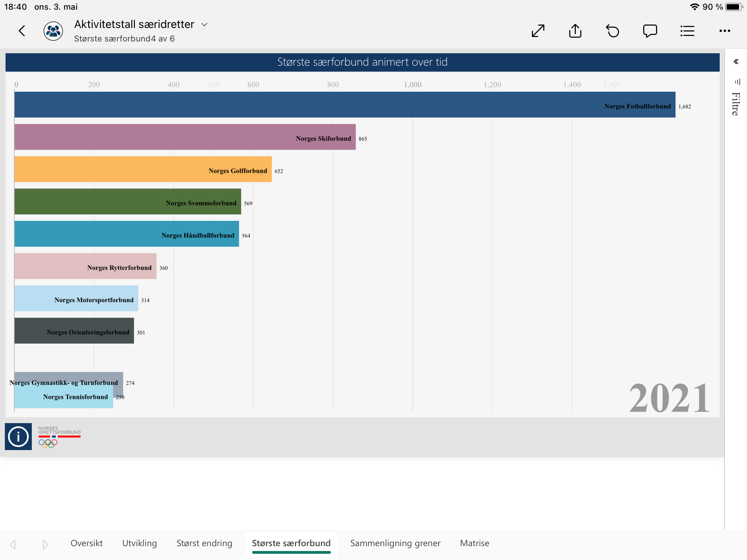Go to the previous page arrow

pyautogui.click(x=13, y=545)
